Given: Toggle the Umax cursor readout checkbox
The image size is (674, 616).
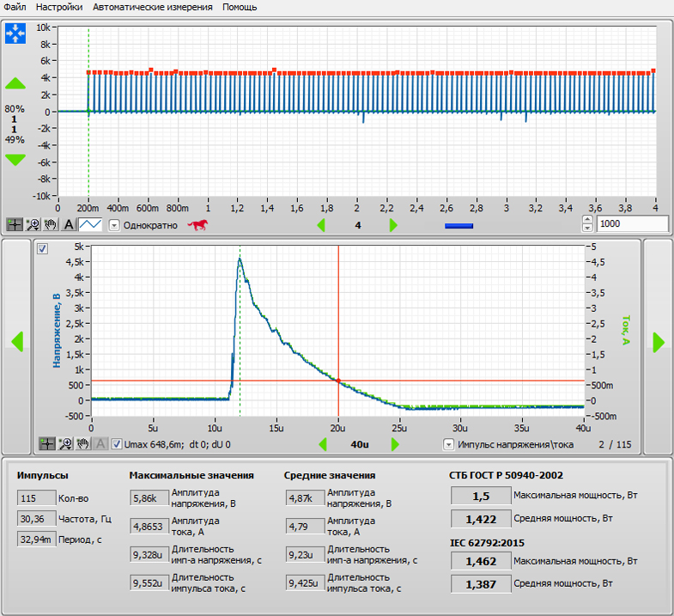Looking at the screenshot, I should tap(118, 444).
